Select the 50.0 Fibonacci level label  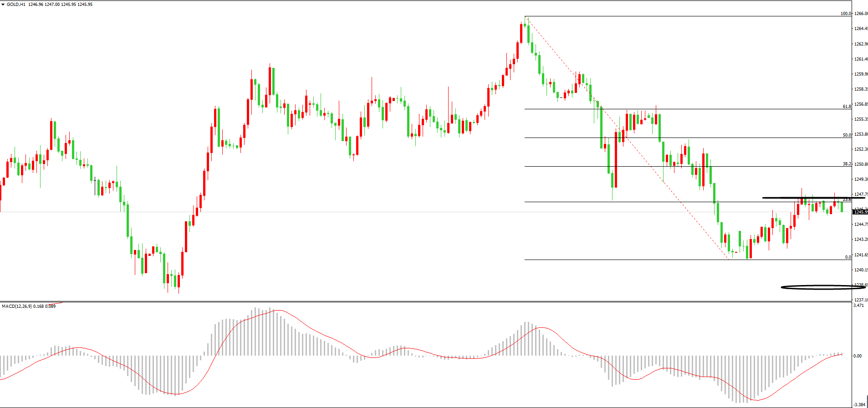(x=847, y=135)
